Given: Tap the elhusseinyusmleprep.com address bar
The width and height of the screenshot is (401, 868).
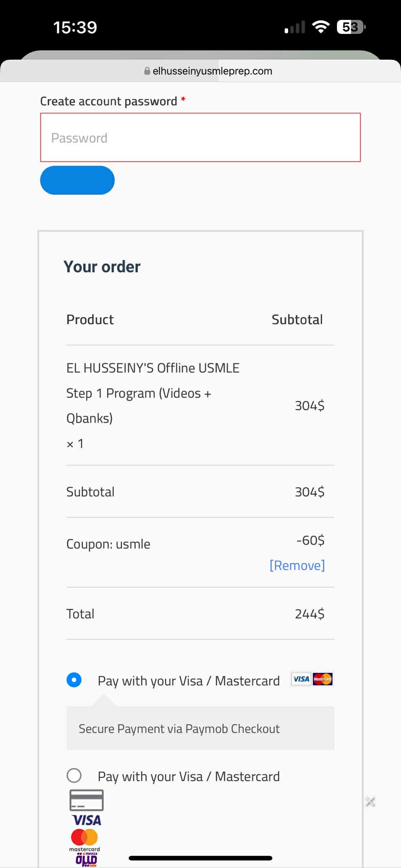Looking at the screenshot, I should point(208,71).
